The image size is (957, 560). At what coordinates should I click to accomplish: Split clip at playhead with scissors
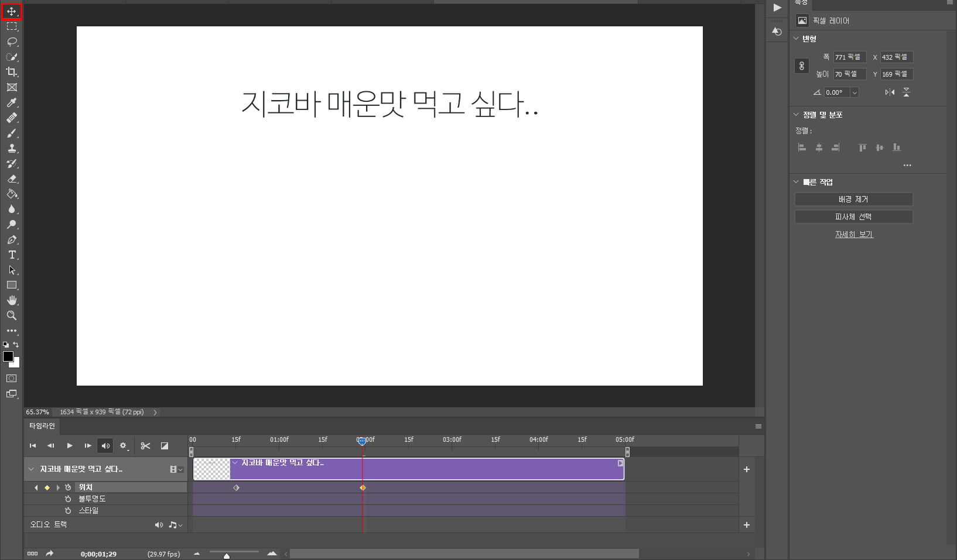click(146, 446)
